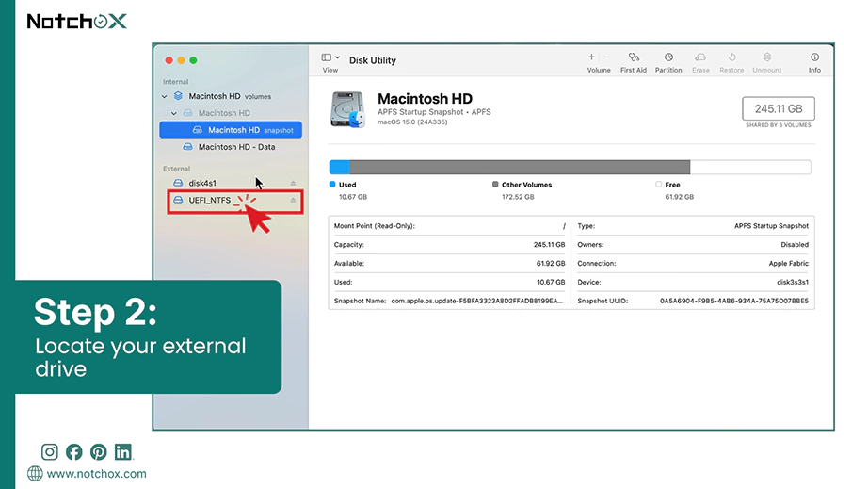Open the NotchoX Pinterest icon
The height and width of the screenshot is (489, 868).
pos(99,452)
